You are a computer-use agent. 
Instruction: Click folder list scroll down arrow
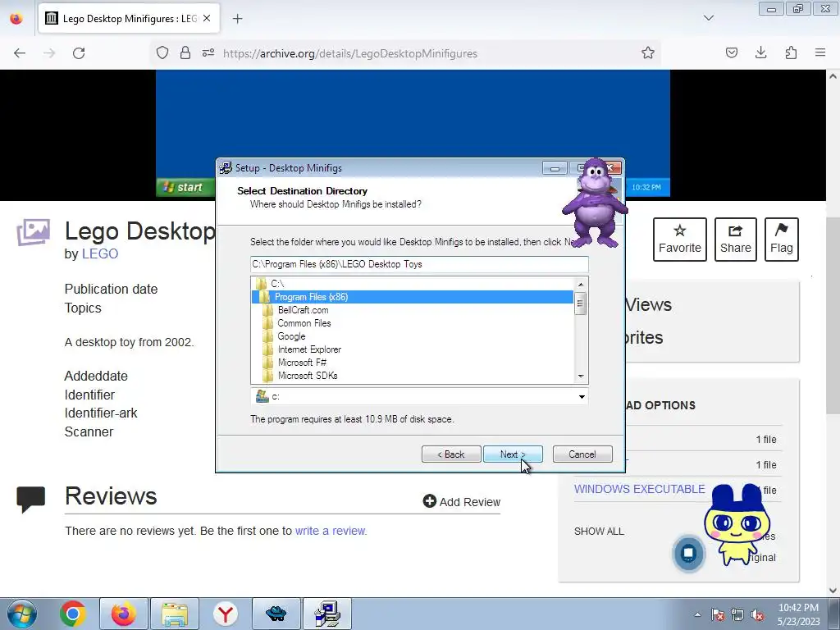click(581, 377)
